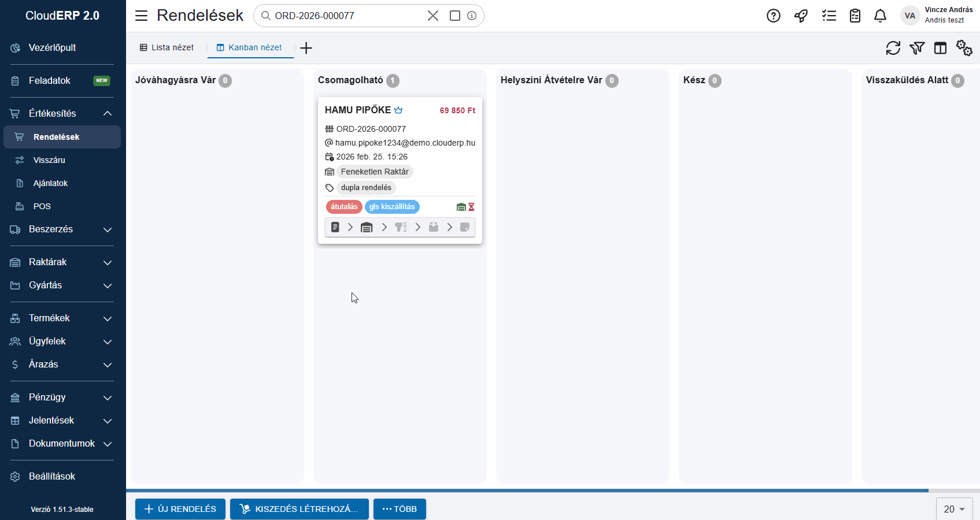Collapse the Értékesítés sidebar section
Image resolution: width=980 pixels, height=520 pixels.
[x=108, y=113]
